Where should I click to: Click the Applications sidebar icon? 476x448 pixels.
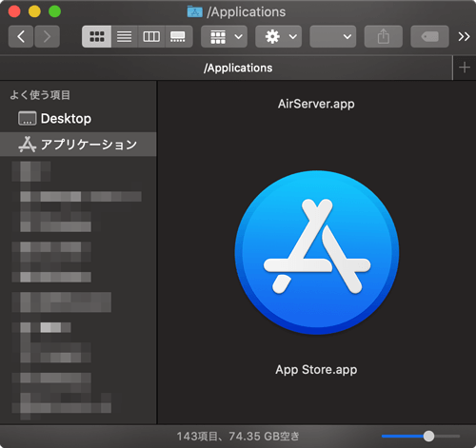point(27,145)
